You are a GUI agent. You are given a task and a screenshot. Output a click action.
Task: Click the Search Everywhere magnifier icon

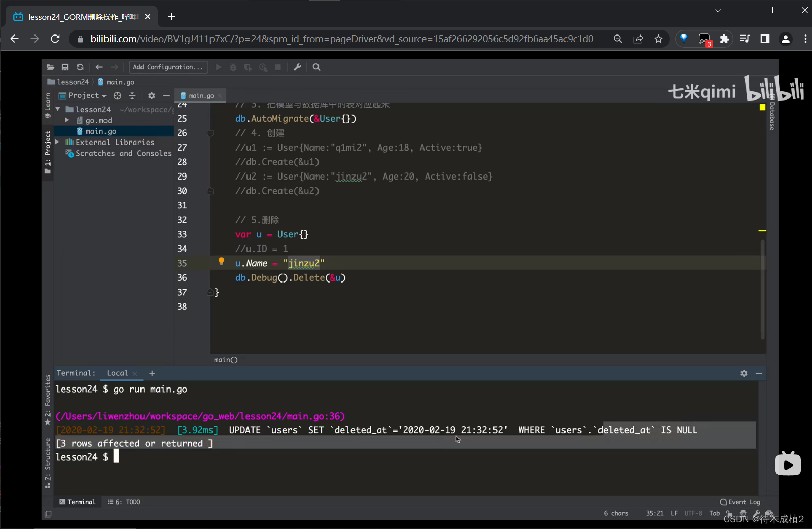point(316,67)
